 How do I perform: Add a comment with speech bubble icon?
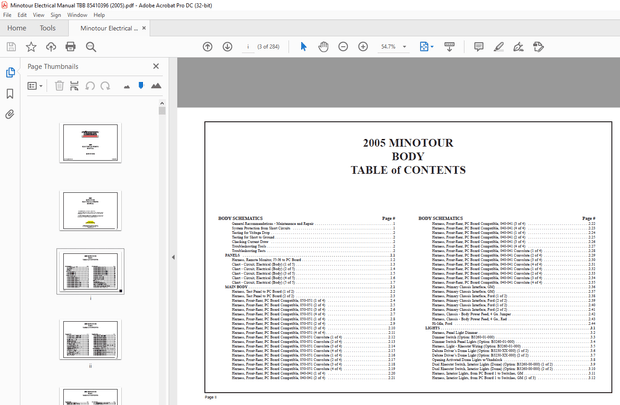[479, 47]
